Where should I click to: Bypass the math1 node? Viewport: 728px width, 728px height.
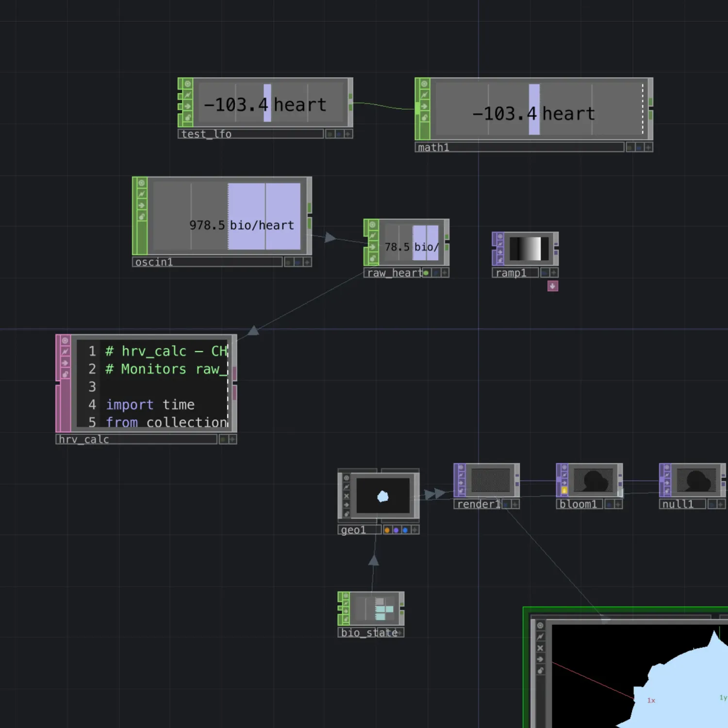pos(424,106)
